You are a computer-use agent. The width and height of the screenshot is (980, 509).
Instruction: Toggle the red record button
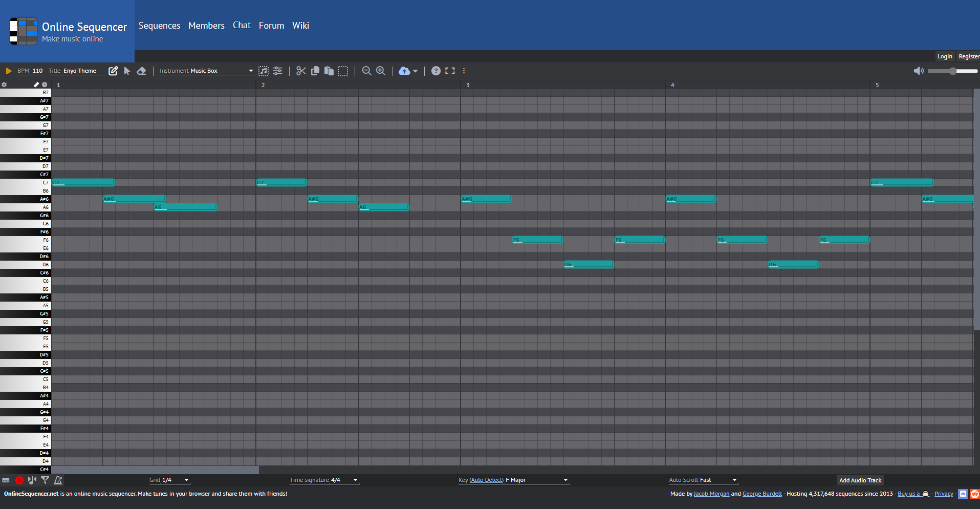coord(19,480)
